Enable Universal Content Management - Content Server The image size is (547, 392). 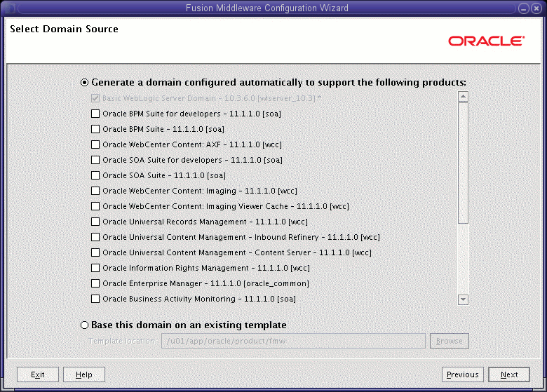(95, 252)
